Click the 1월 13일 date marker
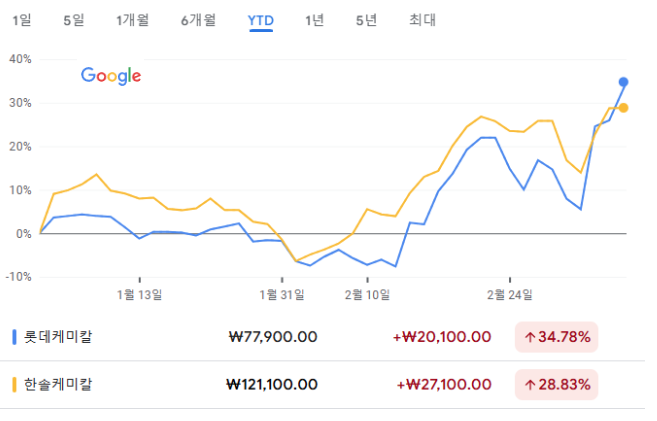Image resolution: width=657 pixels, height=421 pixels. pyautogui.click(x=140, y=294)
